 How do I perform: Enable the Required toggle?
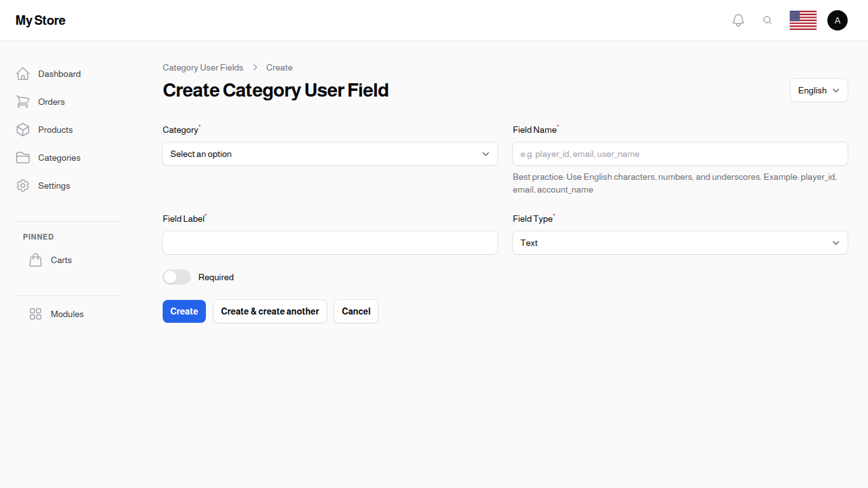(x=177, y=277)
